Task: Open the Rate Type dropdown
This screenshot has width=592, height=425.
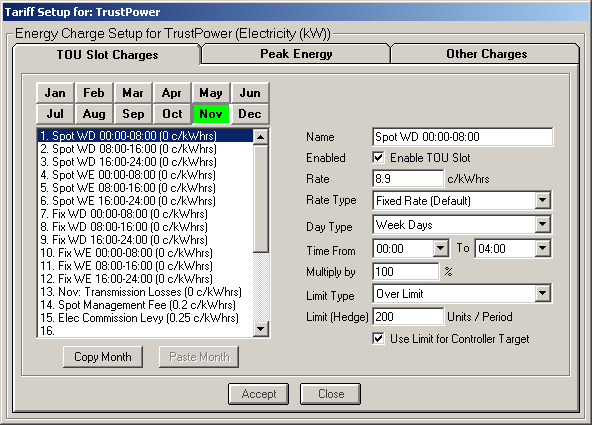Action: tap(542, 200)
